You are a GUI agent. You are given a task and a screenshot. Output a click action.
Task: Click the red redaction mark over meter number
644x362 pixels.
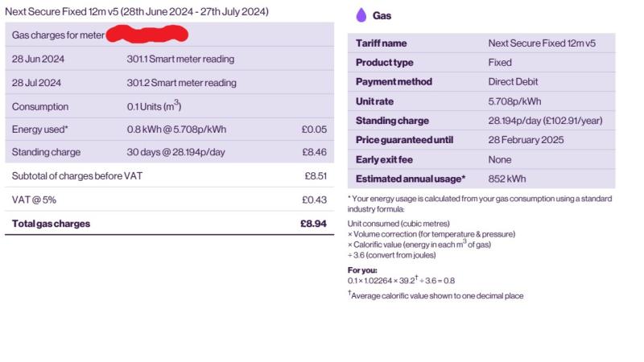tap(147, 34)
